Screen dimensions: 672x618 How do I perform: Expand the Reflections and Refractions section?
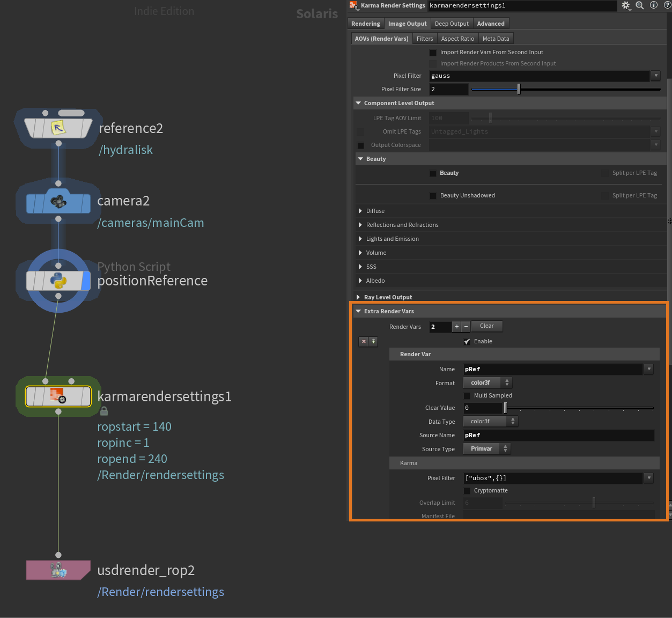coord(360,225)
